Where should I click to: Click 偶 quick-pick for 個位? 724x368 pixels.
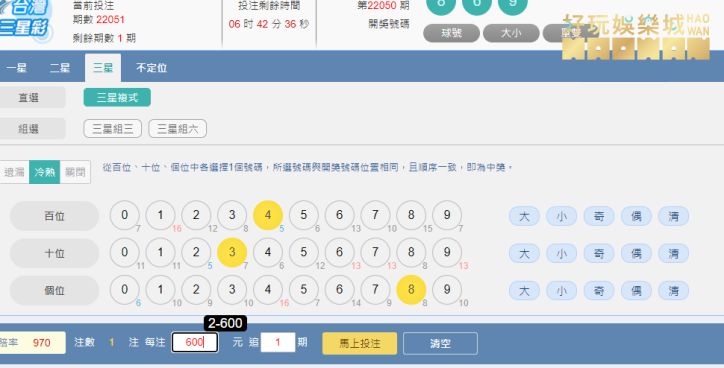tap(636, 291)
